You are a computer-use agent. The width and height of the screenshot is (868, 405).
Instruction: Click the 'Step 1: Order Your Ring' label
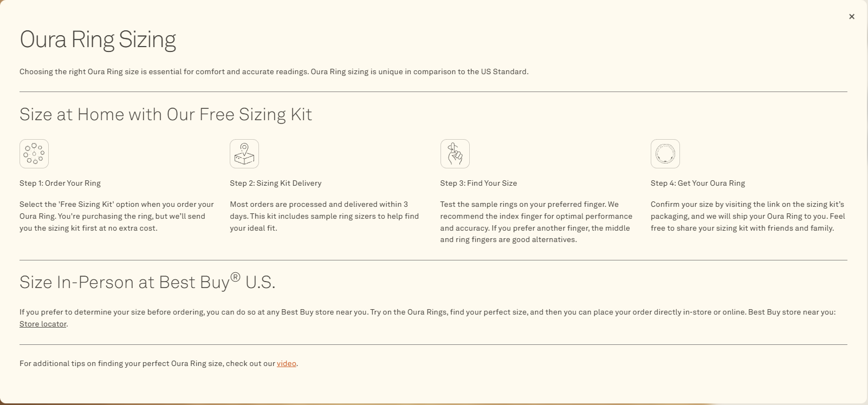click(x=60, y=184)
